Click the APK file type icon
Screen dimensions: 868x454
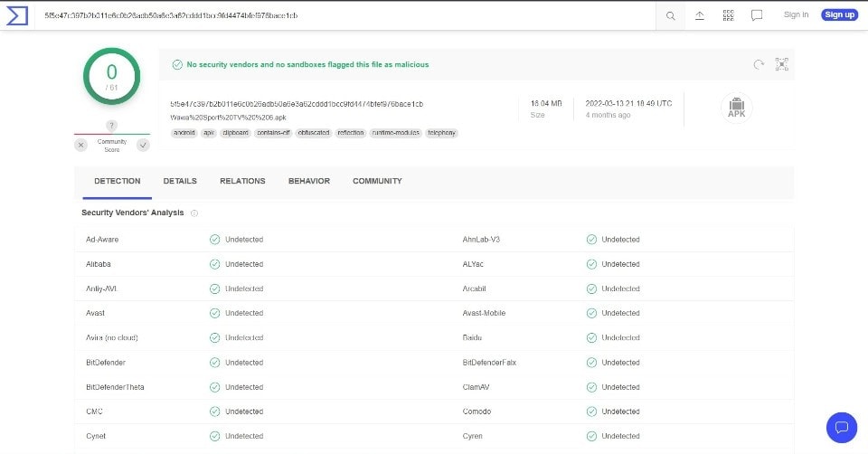click(737, 108)
